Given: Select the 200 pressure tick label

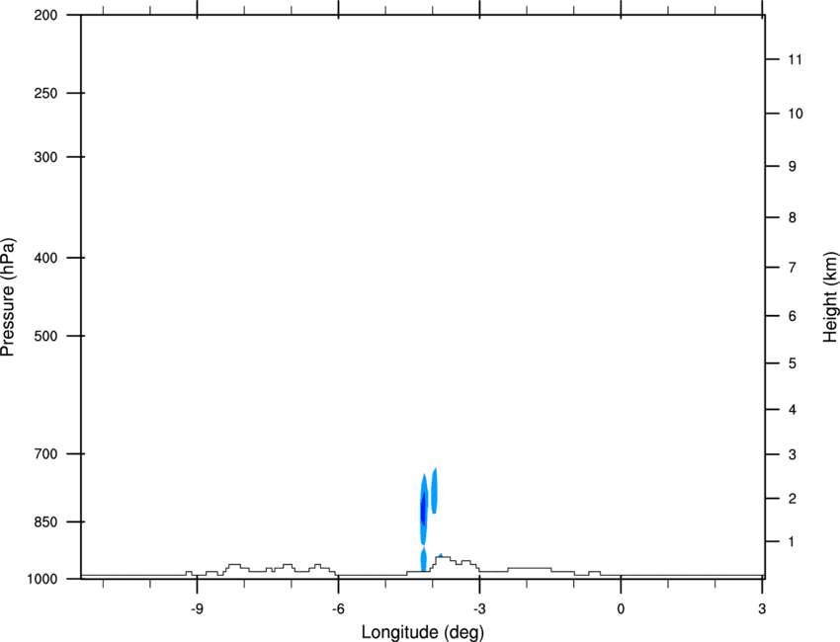Looking at the screenshot, I should point(45,15).
